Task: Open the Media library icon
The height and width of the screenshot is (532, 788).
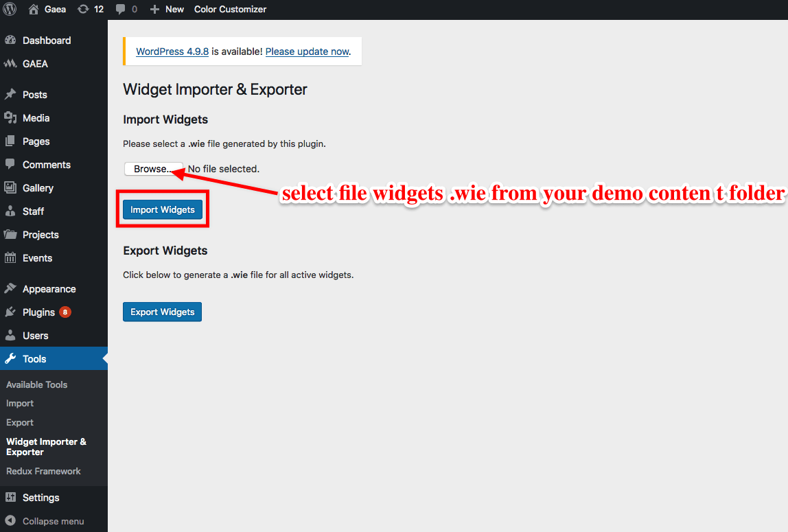Action: point(10,118)
